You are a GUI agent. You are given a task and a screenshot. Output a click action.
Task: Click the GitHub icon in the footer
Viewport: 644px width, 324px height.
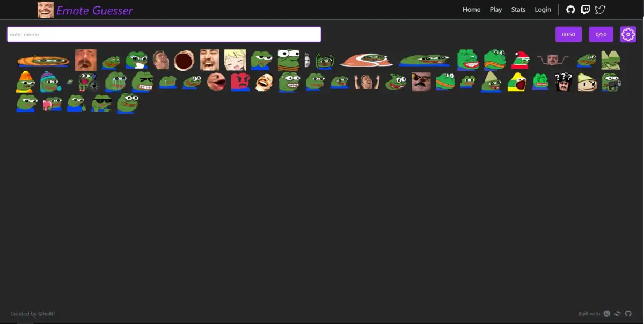tap(628, 314)
